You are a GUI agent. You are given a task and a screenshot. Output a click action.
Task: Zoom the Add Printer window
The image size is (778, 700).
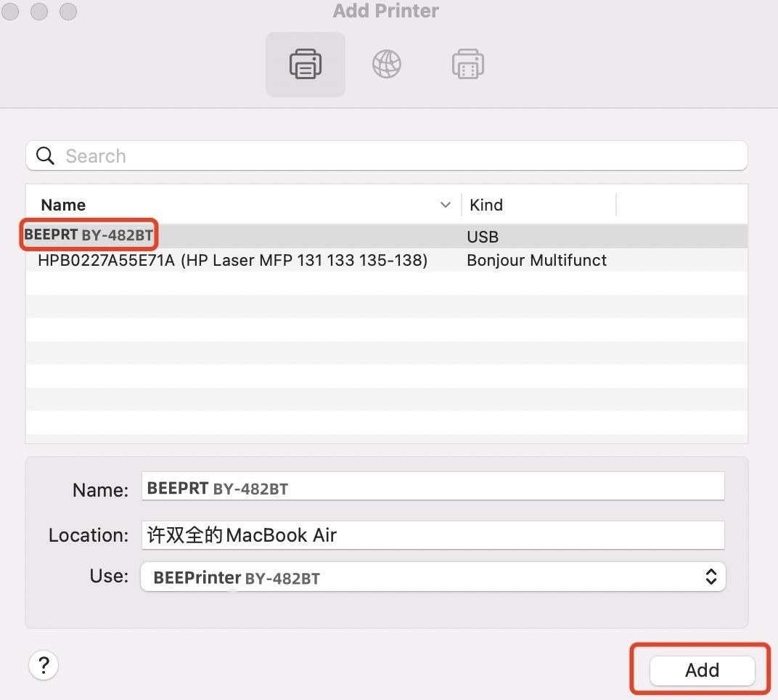(x=68, y=11)
